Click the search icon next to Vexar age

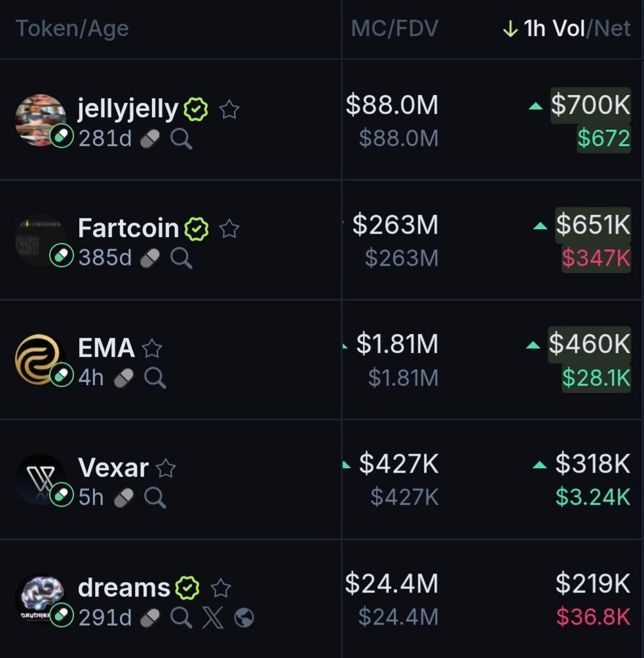tap(155, 498)
